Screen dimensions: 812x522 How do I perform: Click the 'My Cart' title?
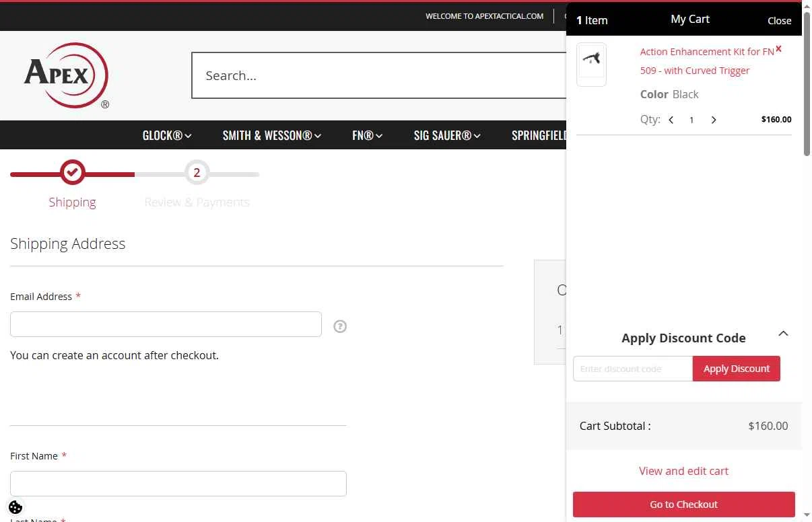coord(690,19)
